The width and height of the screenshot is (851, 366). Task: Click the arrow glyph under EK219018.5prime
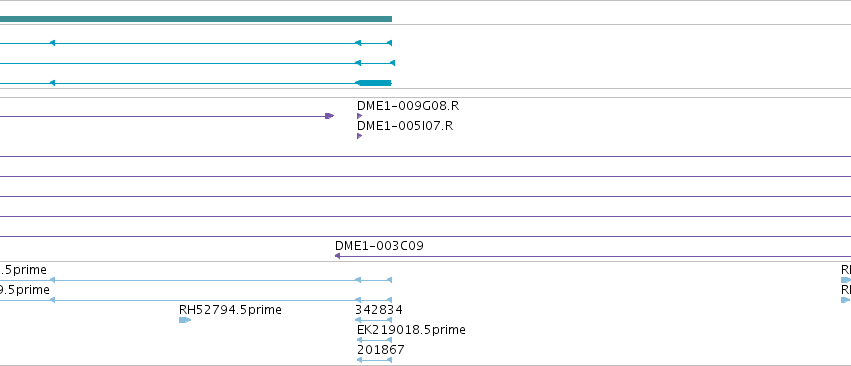374,340
